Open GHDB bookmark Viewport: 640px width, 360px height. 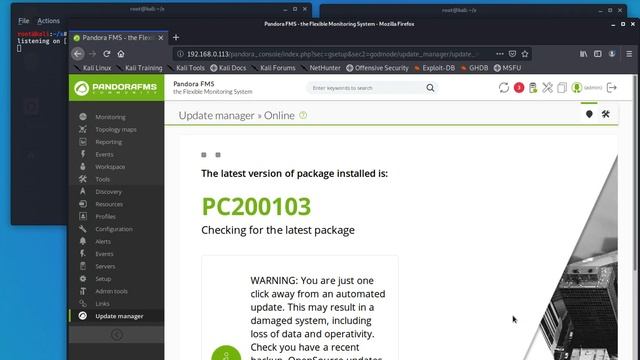pos(474,68)
